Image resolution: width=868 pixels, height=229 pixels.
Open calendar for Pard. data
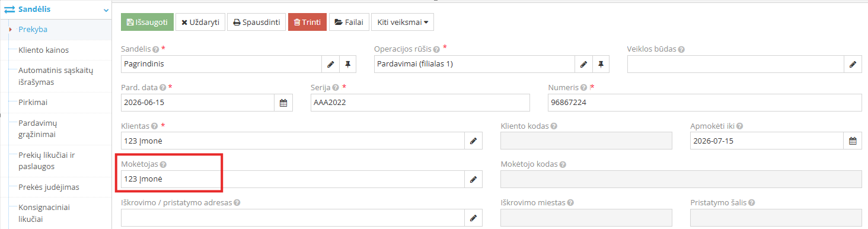283,103
